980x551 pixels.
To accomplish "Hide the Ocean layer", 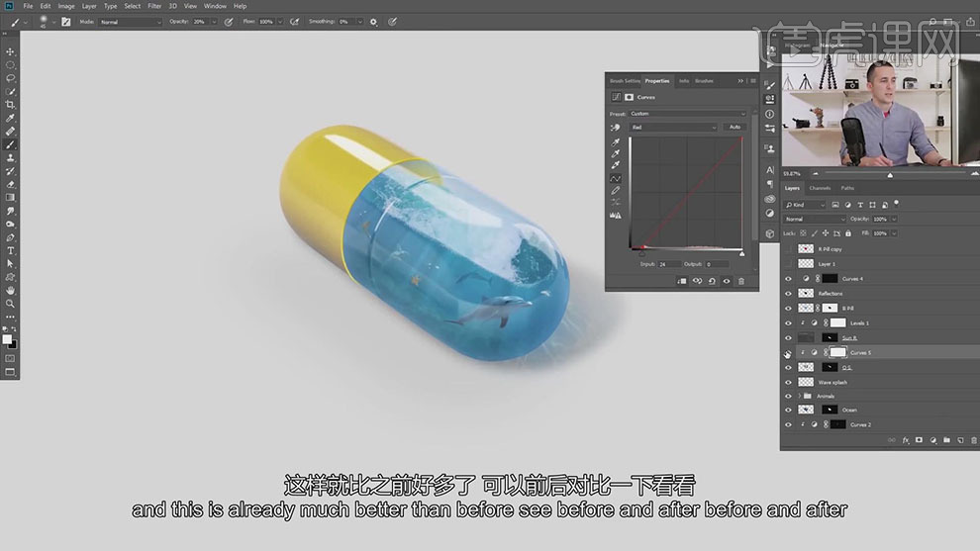I will [x=788, y=410].
